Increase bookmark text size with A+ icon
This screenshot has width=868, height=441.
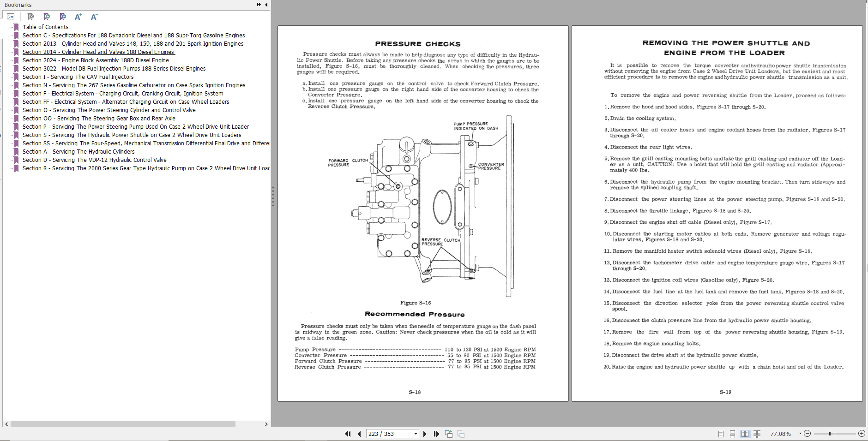(78, 16)
